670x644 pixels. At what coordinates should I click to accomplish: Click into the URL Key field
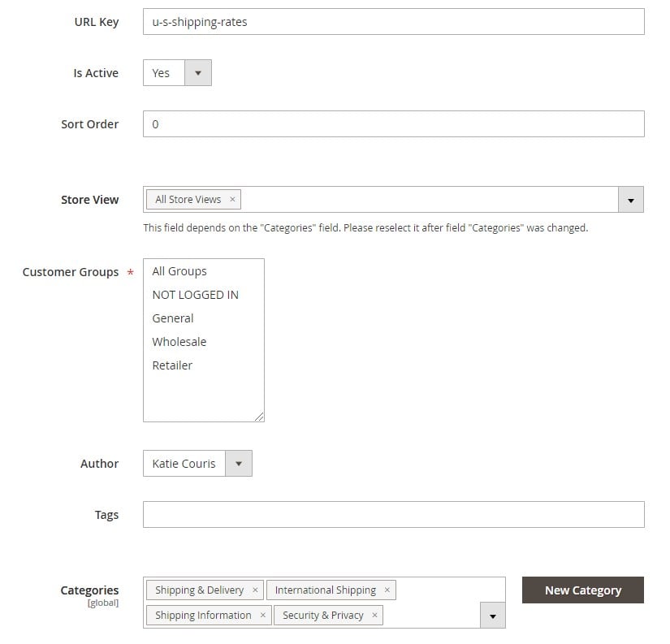[394, 22]
